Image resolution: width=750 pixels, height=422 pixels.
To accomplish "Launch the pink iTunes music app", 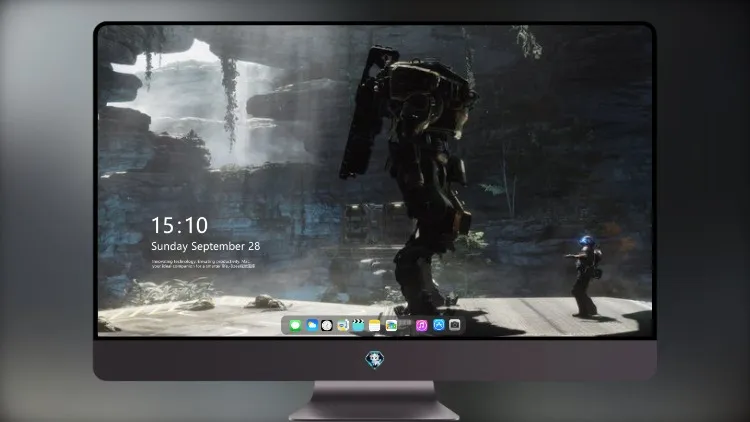I will [x=421, y=325].
